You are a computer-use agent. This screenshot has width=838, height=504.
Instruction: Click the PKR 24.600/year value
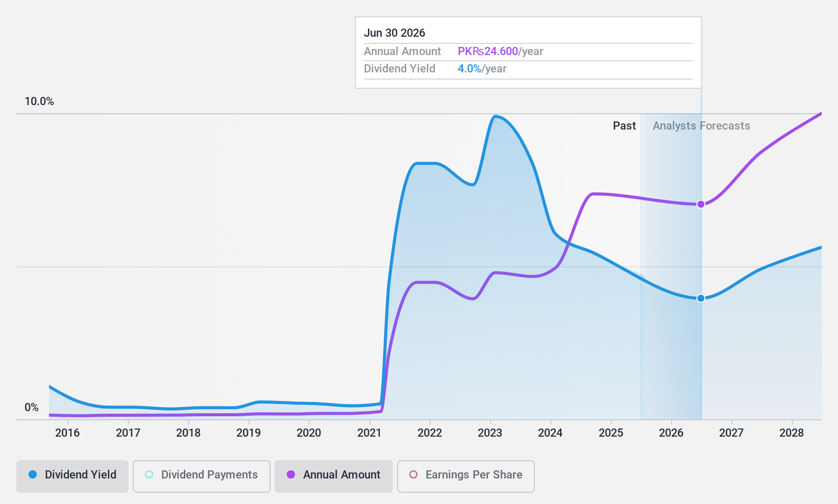point(500,52)
